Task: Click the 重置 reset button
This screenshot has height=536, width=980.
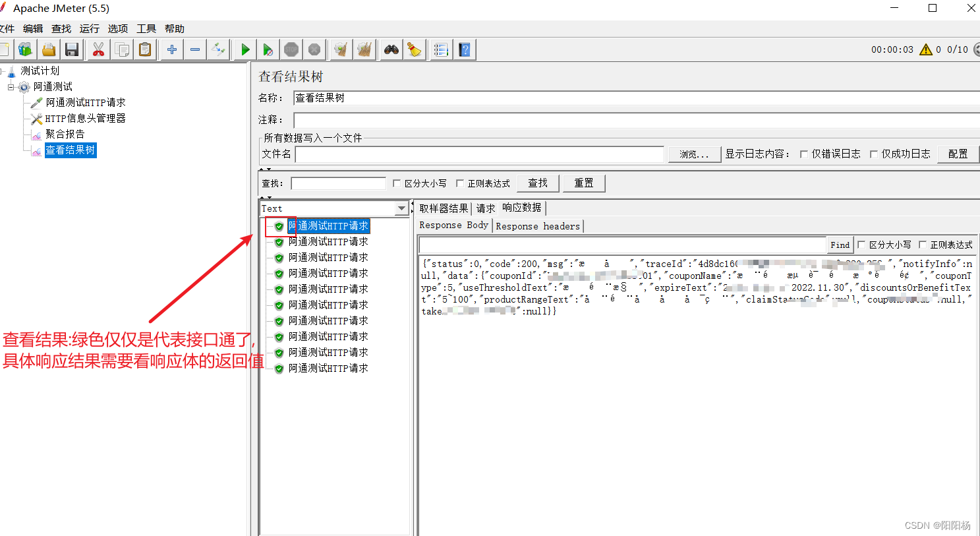Action: pos(584,183)
